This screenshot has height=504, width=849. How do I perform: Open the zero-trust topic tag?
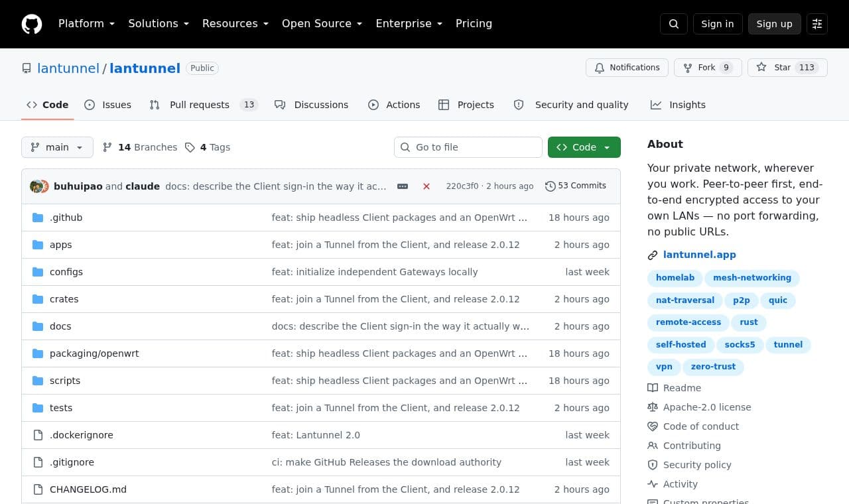point(713,367)
